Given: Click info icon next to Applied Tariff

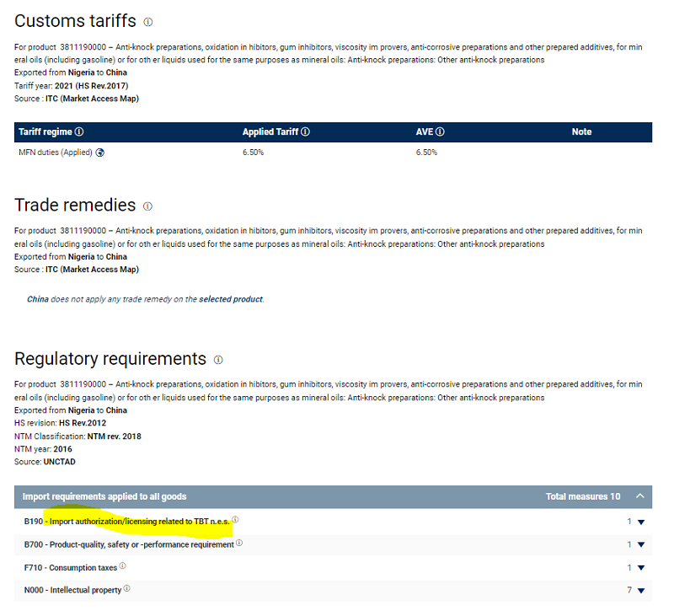Looking at the screenshot, I should pos(305,132).
